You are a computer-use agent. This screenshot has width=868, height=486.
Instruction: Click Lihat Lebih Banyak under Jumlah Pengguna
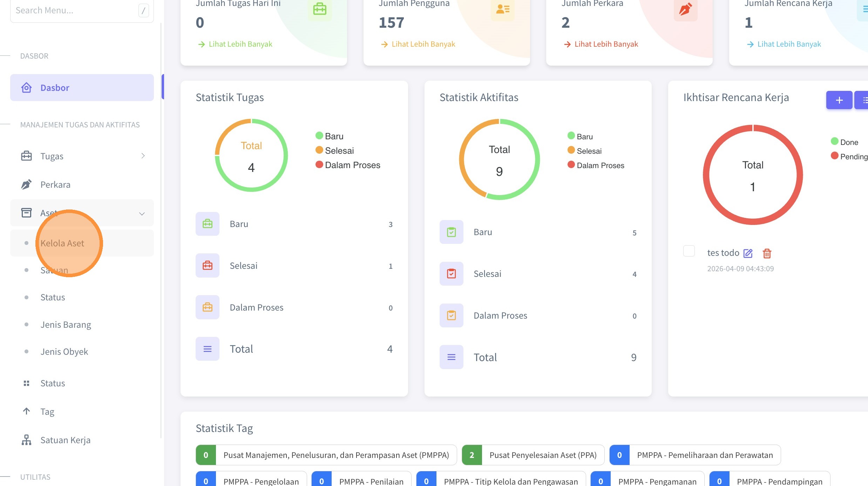click(x=418, y=44)
